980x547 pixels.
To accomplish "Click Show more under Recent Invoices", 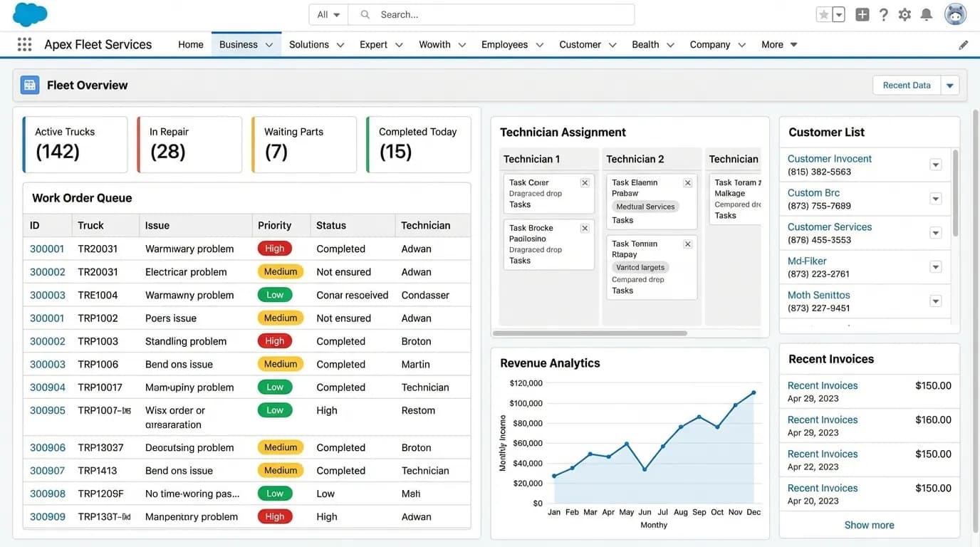I will [x=869, y=525].
